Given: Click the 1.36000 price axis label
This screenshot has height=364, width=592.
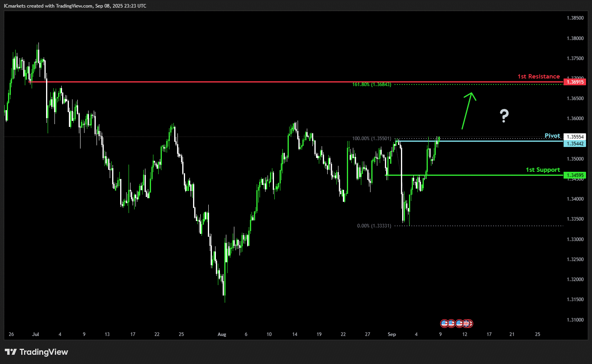Looking at the screenshot, I should 575,119.
